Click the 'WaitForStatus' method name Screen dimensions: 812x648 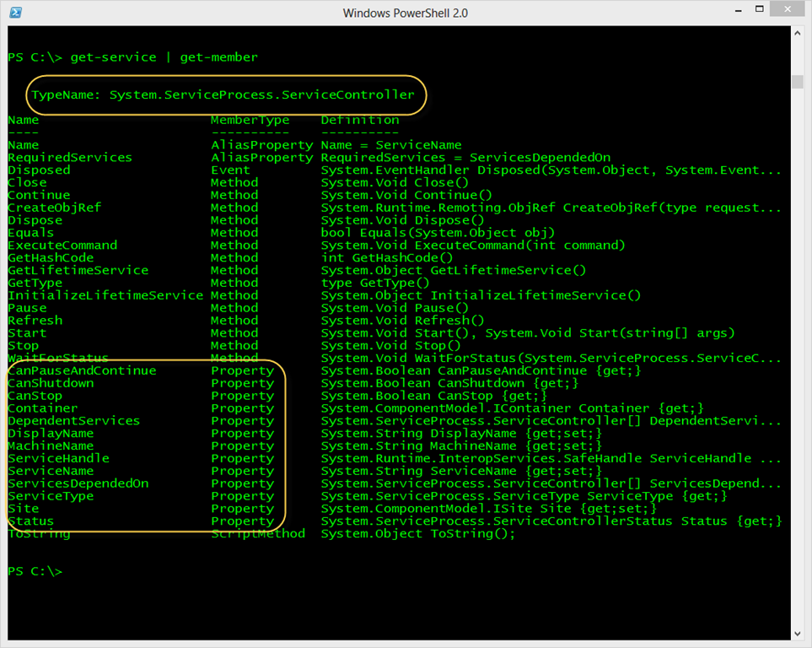click(x=58, y=359)
